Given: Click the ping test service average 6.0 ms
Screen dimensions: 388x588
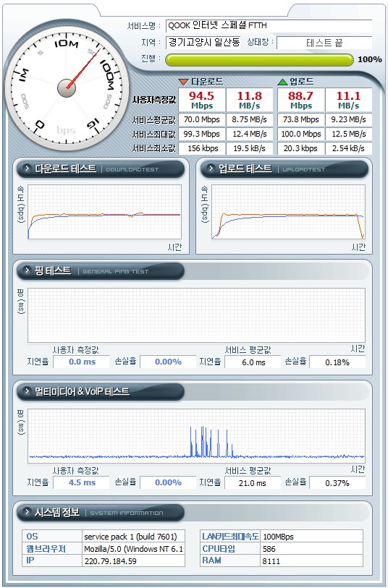Looking at the screenshot, I should click(x=253, y=362).
